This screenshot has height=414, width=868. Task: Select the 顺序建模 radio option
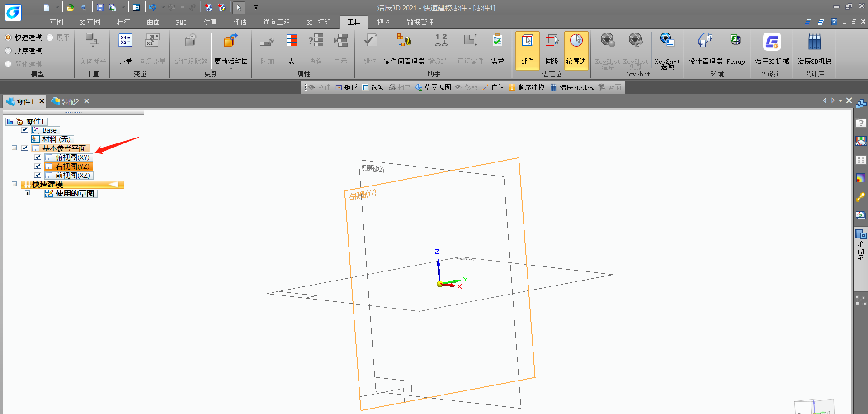click(8, 51)
